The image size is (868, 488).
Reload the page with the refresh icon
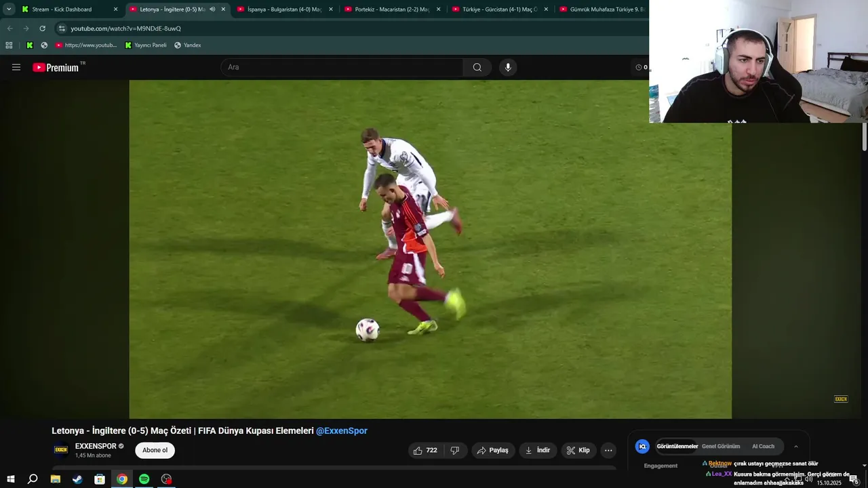click(x=42, y=28)
